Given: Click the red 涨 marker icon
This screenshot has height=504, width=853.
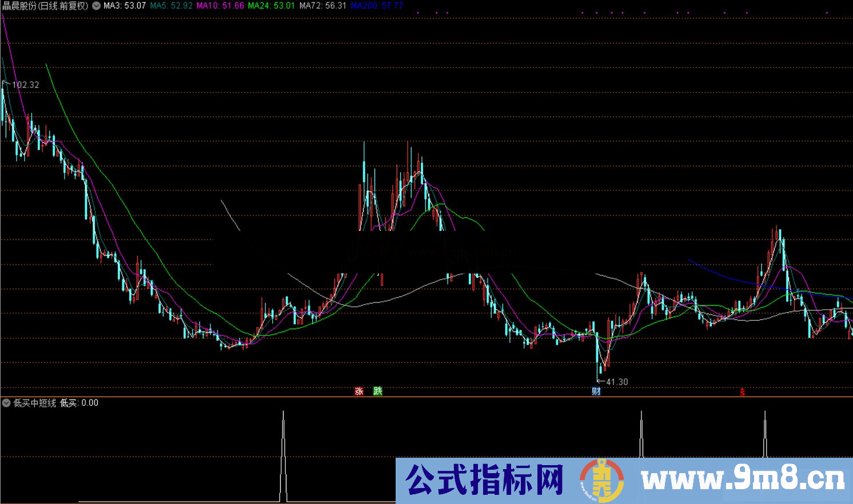Looking at the screenshot, I should point(359,391).
